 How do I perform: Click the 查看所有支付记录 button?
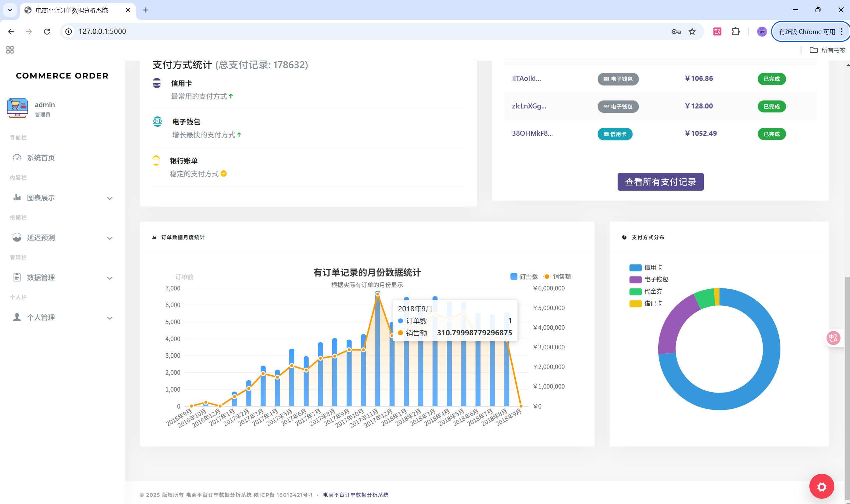coord(660,182)
